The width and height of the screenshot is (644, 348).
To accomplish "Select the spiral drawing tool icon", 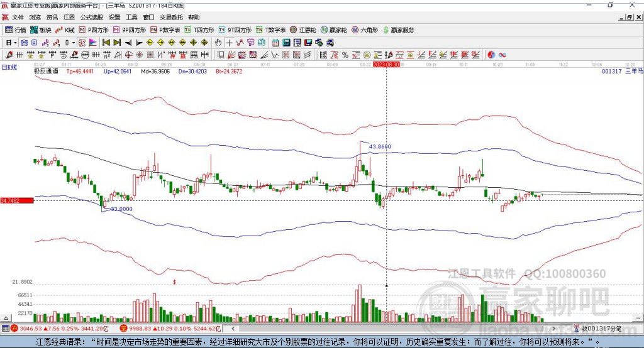I will (63, 55).
